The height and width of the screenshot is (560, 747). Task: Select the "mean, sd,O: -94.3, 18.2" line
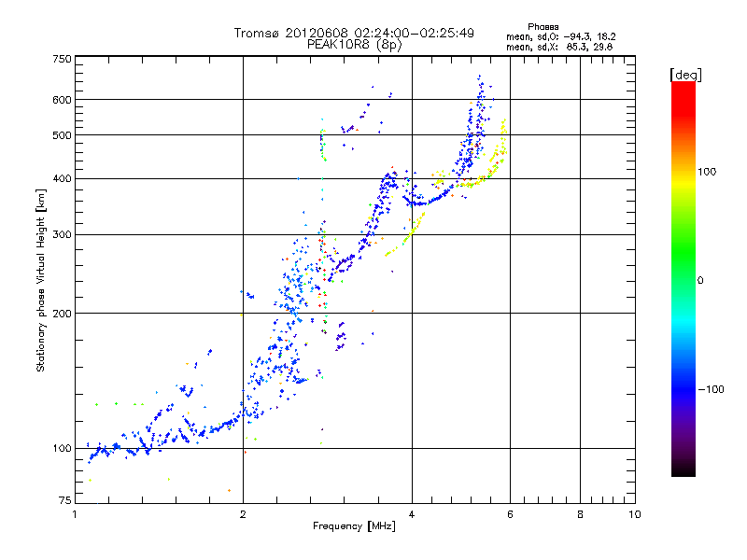561,36
